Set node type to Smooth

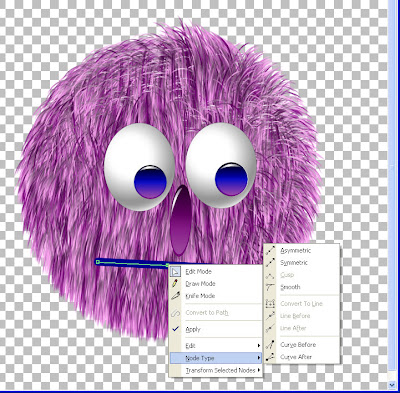pyautogui.click(x=302, y=287)
